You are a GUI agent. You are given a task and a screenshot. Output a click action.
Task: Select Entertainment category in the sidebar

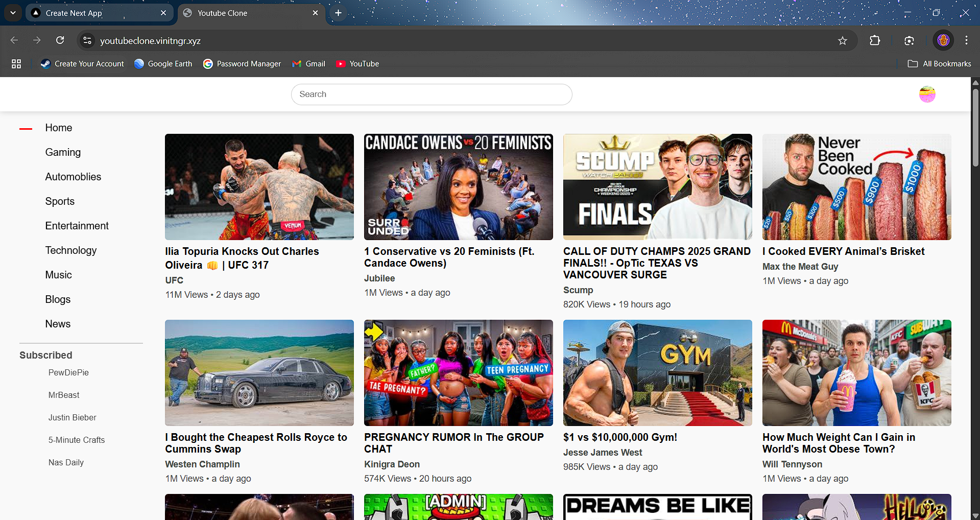point(77,226)
